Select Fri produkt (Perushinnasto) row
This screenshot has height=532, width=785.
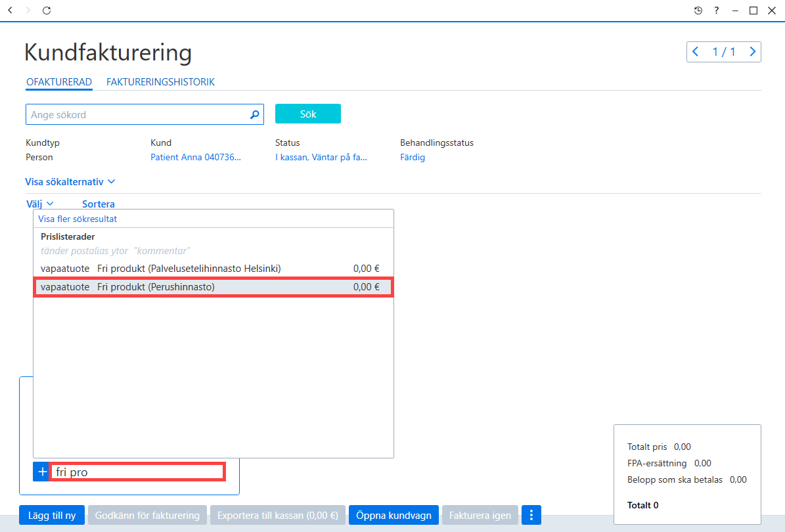click(213, 287)
